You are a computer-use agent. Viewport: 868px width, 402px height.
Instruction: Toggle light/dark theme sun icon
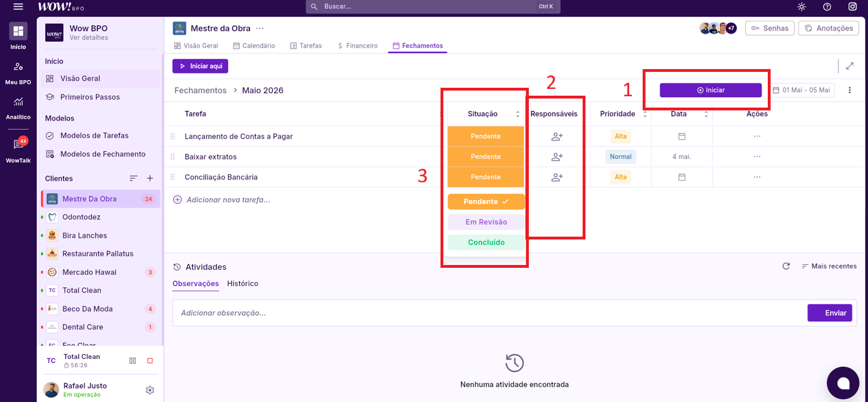[801, 7]
